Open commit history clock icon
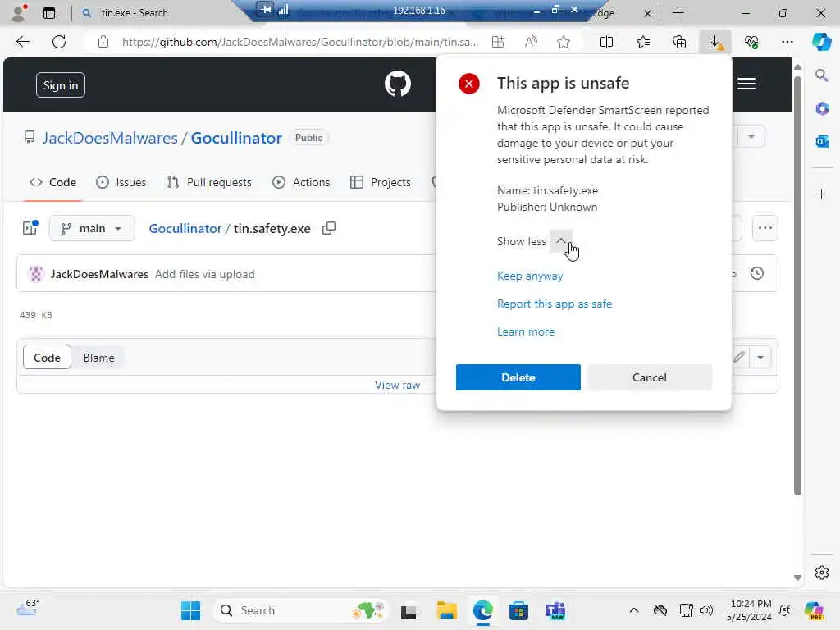The image size is (840, 630). click(x=757, y=274)
